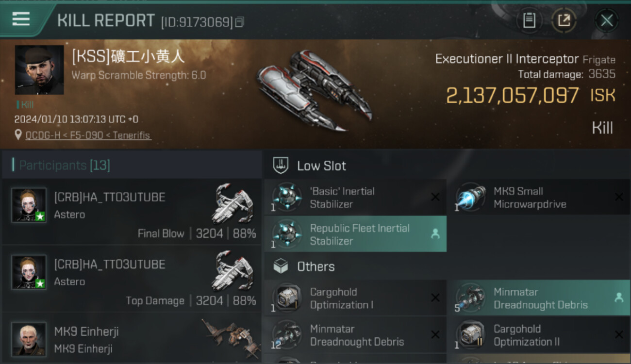The image size is (631, 364).
Task: Select the Others section header
Action: 315,266
